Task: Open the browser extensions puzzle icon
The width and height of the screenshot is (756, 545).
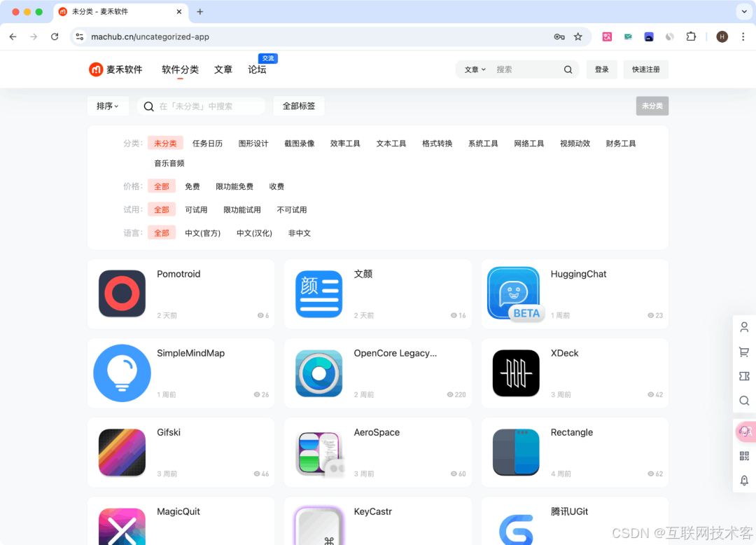Action: click(x=691, y=36)
